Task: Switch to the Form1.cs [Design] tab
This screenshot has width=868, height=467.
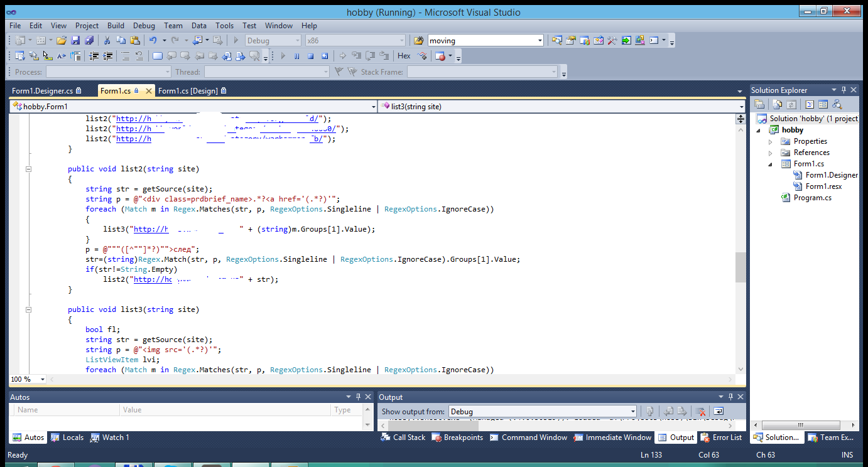Action: (x=188, y=91)
